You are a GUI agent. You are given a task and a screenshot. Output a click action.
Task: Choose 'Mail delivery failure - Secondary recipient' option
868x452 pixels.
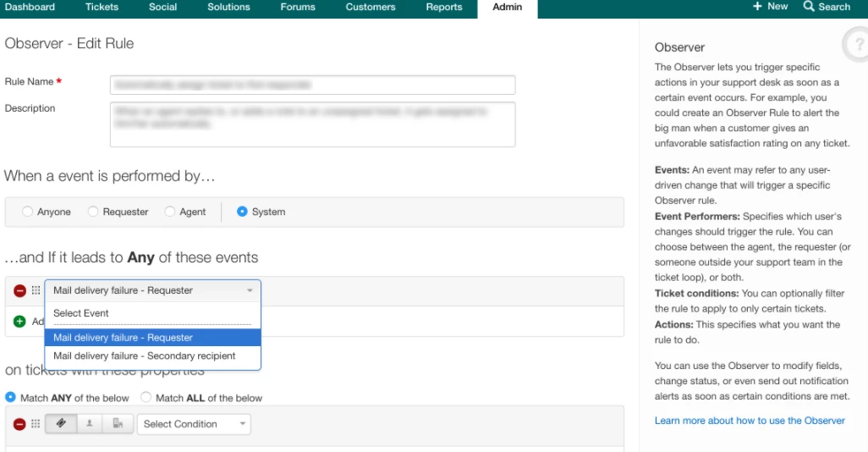(153, 356)
